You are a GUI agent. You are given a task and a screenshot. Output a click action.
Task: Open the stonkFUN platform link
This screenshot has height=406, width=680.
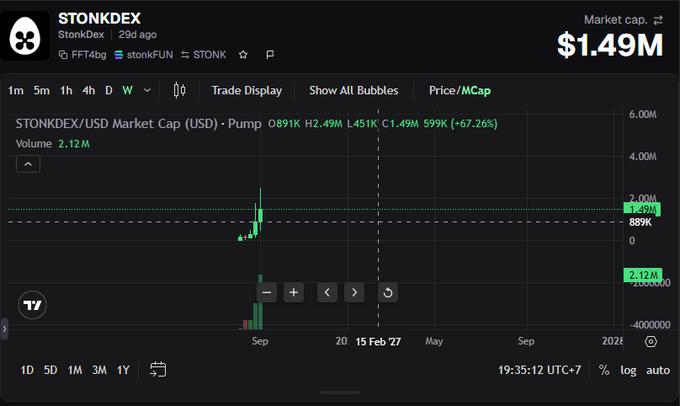(144, 55)
